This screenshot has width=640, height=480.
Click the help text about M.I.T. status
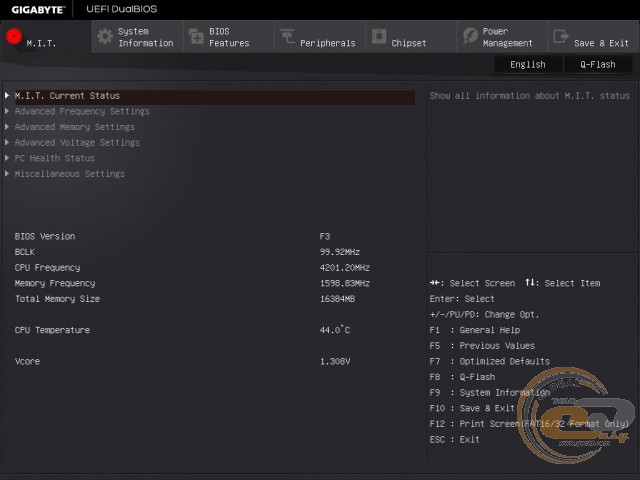click(x=529, y=96)
